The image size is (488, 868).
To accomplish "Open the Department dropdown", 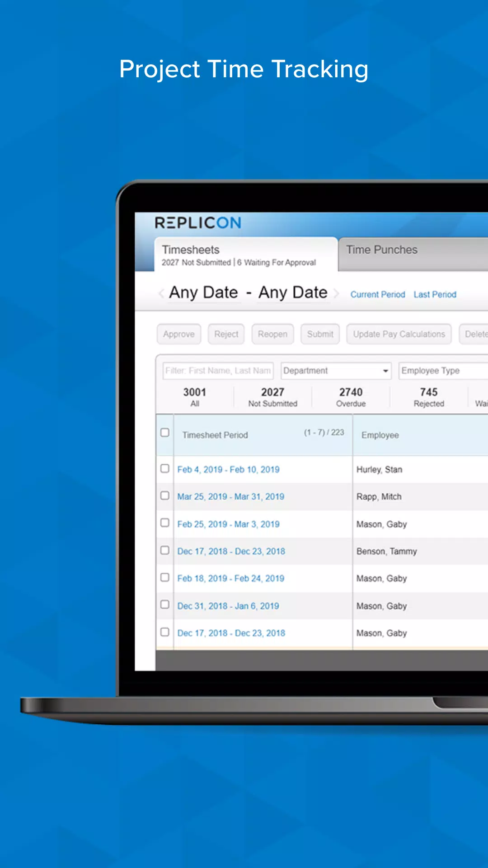I will pyautogui.click(x=336, y=371).
